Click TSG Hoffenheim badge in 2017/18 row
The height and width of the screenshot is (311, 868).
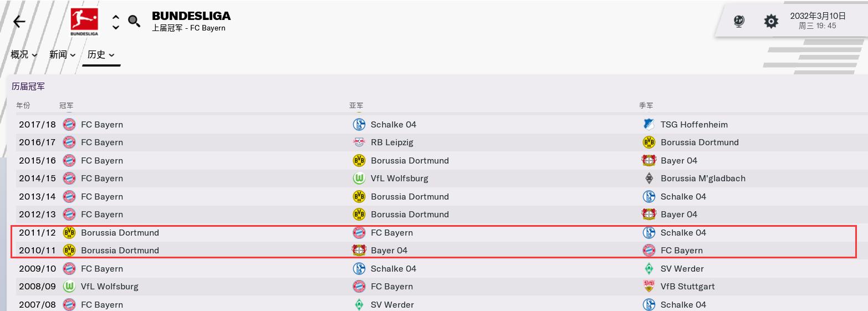(x=649, y=125)
